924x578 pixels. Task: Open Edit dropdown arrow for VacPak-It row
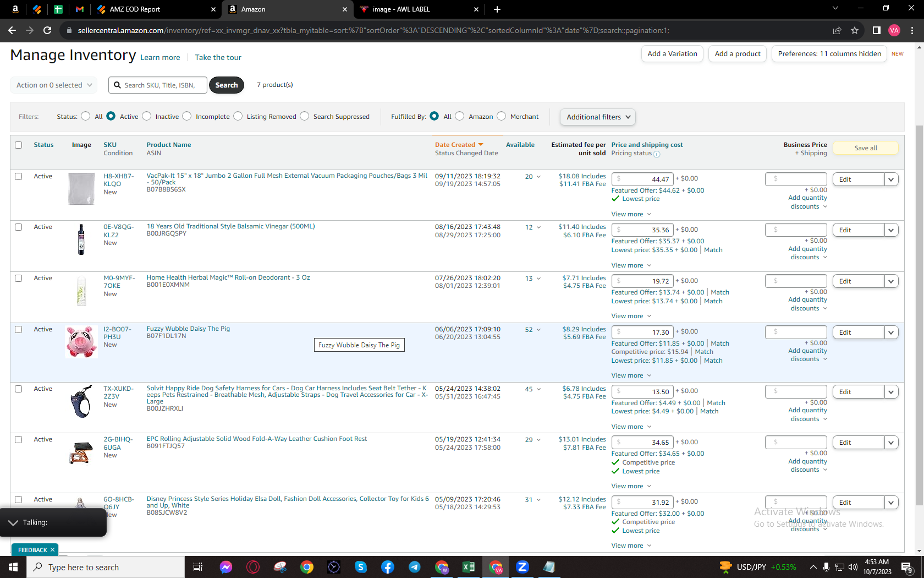coord(891,179)
